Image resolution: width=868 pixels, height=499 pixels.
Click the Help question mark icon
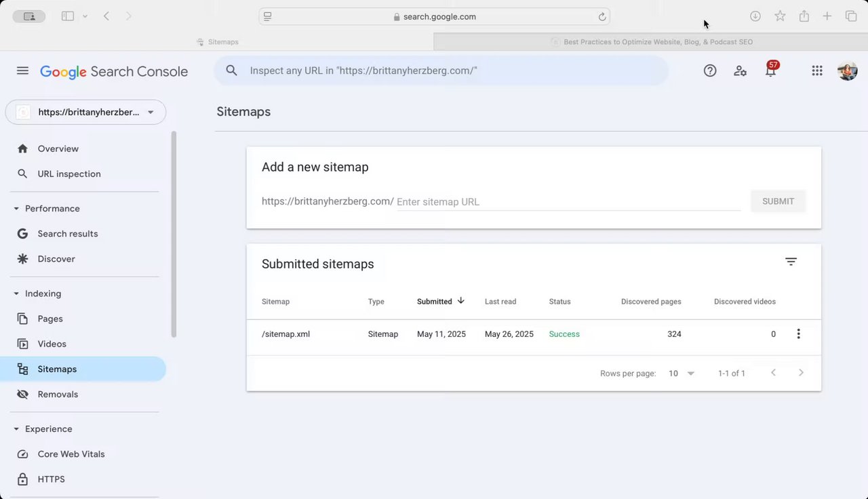click(710, 71)
